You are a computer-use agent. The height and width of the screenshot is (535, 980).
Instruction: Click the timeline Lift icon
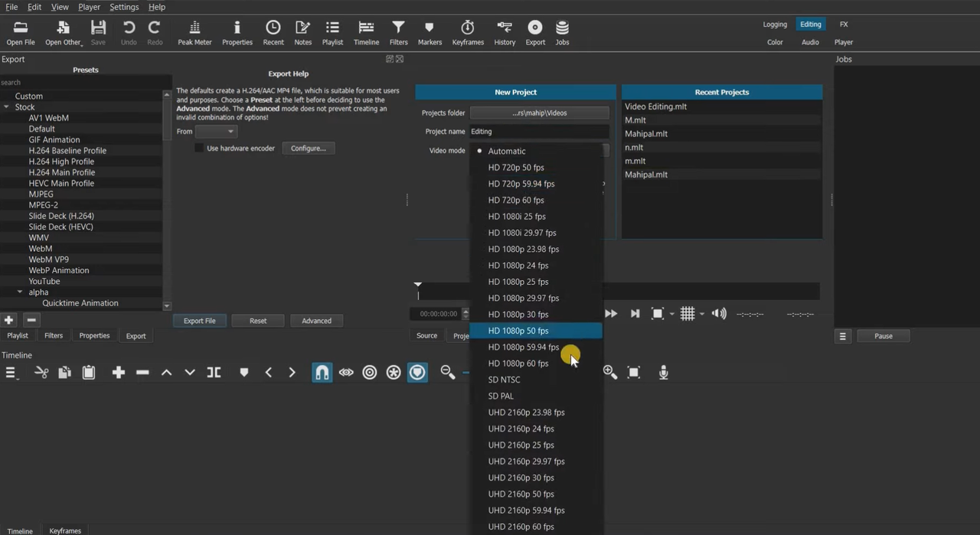tap(166, 373)
